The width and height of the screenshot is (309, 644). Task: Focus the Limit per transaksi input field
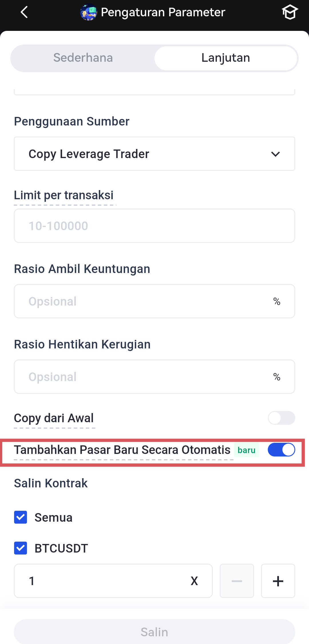coord(154,226)
